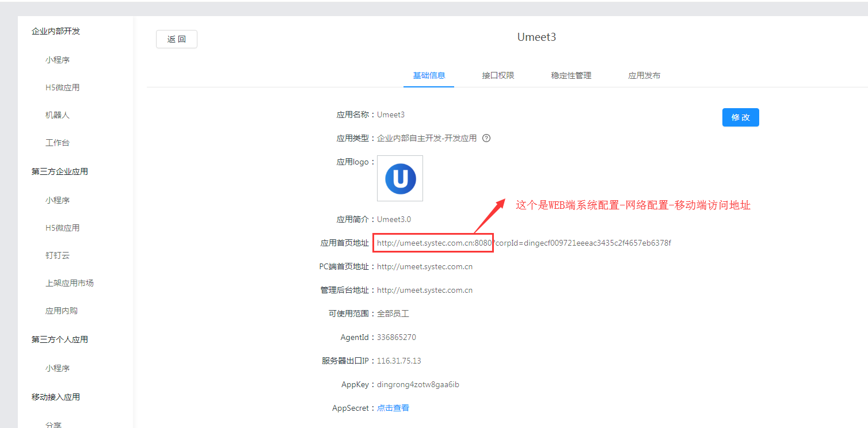The height and width of the screenshot is (428, 868).
Task: Click H5微应用 under 第三方企业应用
Action: tap(62, 228)
